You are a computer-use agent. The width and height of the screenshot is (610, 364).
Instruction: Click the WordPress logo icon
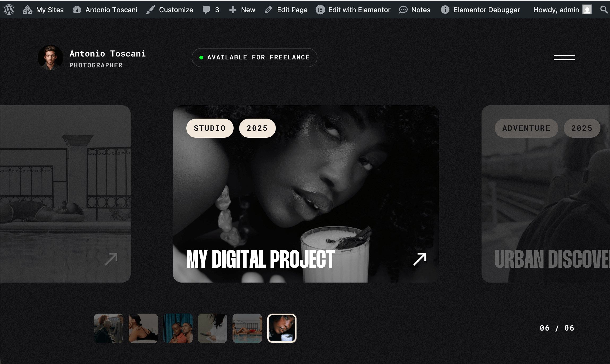(9, 10)
